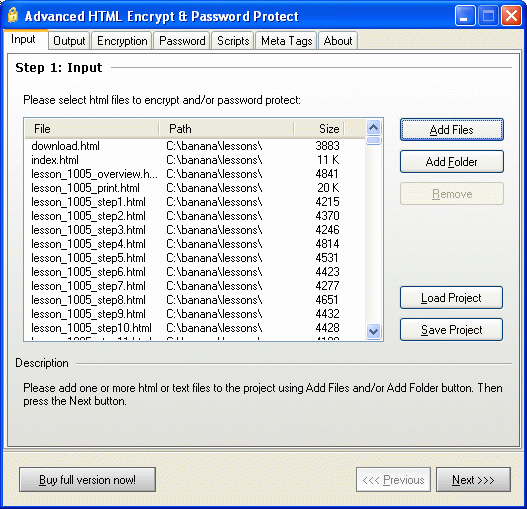Click the Add Files button
The width and height of the screenshot is (527, 509).
452,129
